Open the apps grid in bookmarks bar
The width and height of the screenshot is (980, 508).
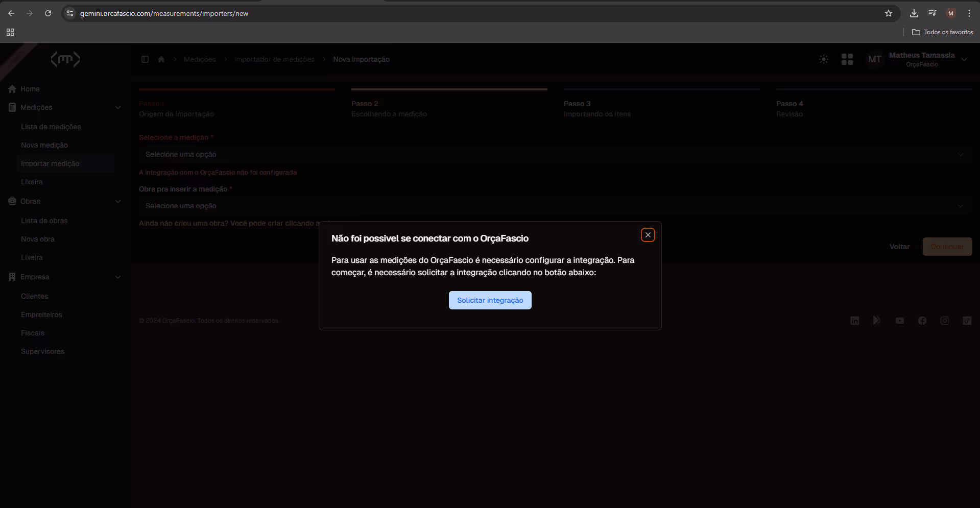10,32
